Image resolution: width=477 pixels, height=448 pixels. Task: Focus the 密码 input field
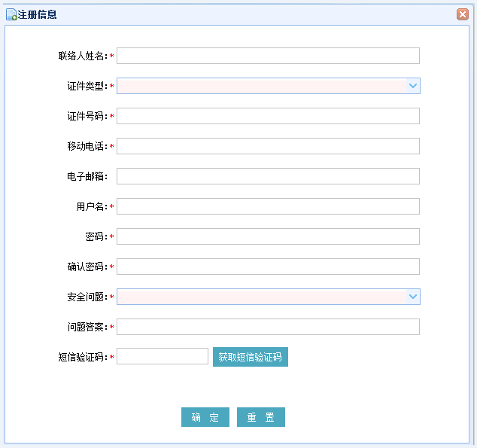[268, 236]
